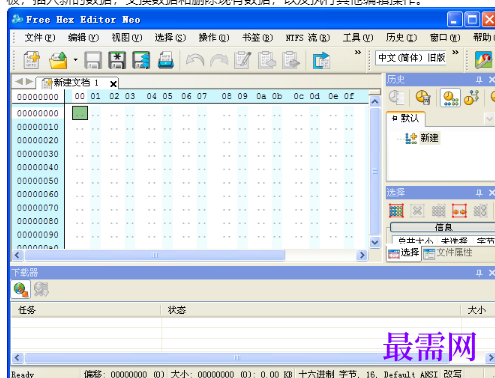Screen dimensions: 495x378
Task: Click the Redo arrow icon
Action: (219, 60)
